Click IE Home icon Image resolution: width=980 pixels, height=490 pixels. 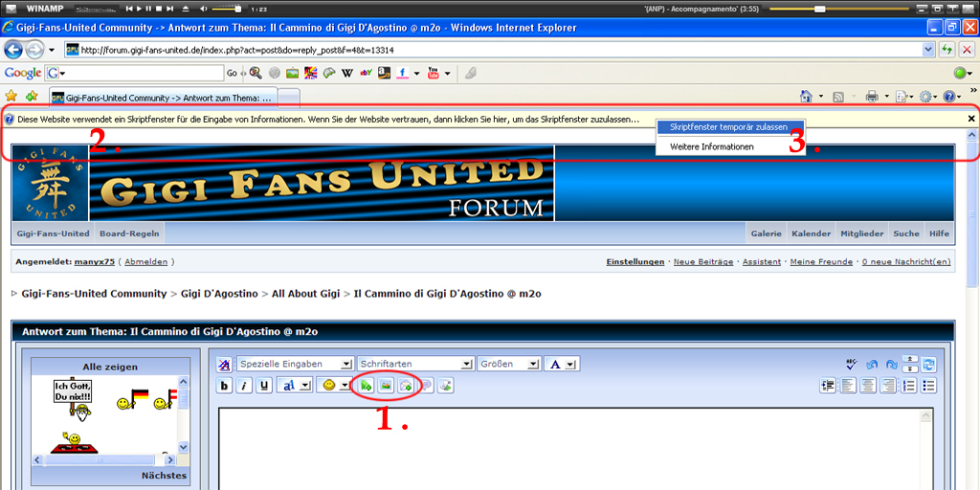pos(806,97)
